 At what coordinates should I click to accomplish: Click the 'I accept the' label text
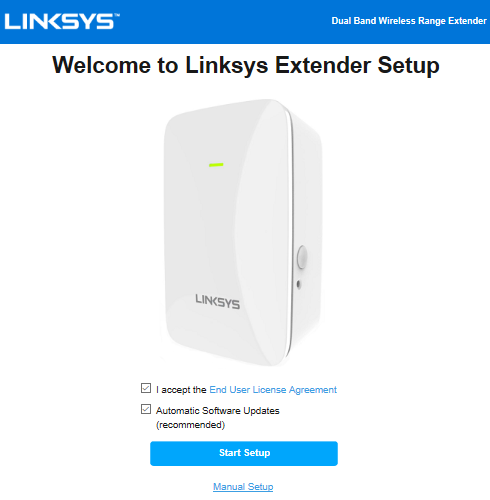coord(181,390)
